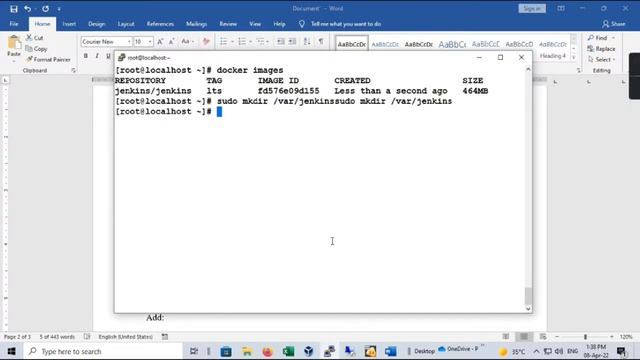The image size is (640, 360).
Task: Increase font size with the Grow Font icon
Action: point(160,42)
